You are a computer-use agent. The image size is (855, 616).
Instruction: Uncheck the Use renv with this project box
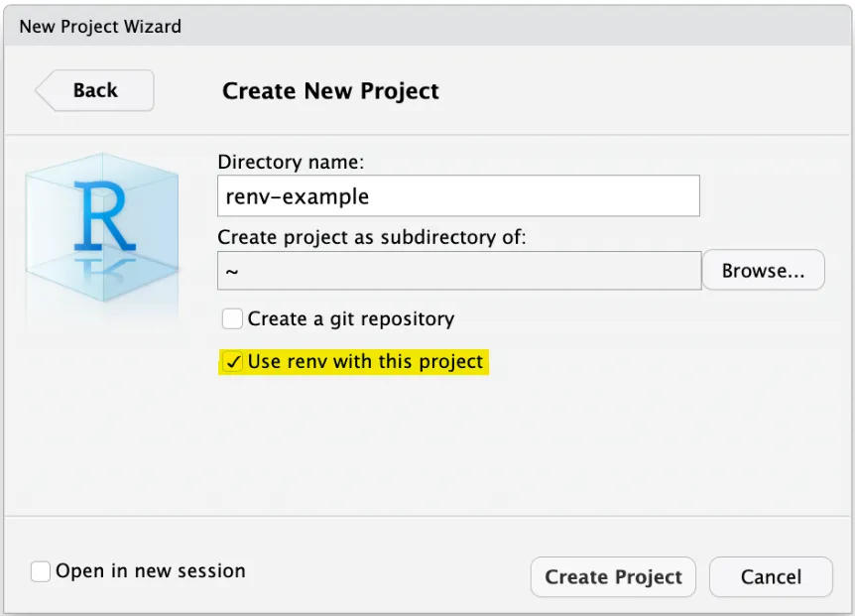(x=233, y=362)
